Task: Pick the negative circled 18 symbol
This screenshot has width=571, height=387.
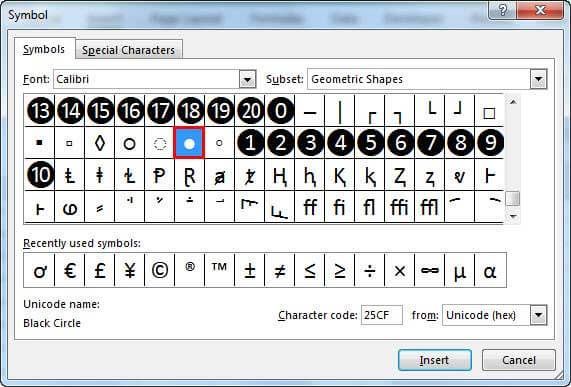Action: (x=190, y=111)
